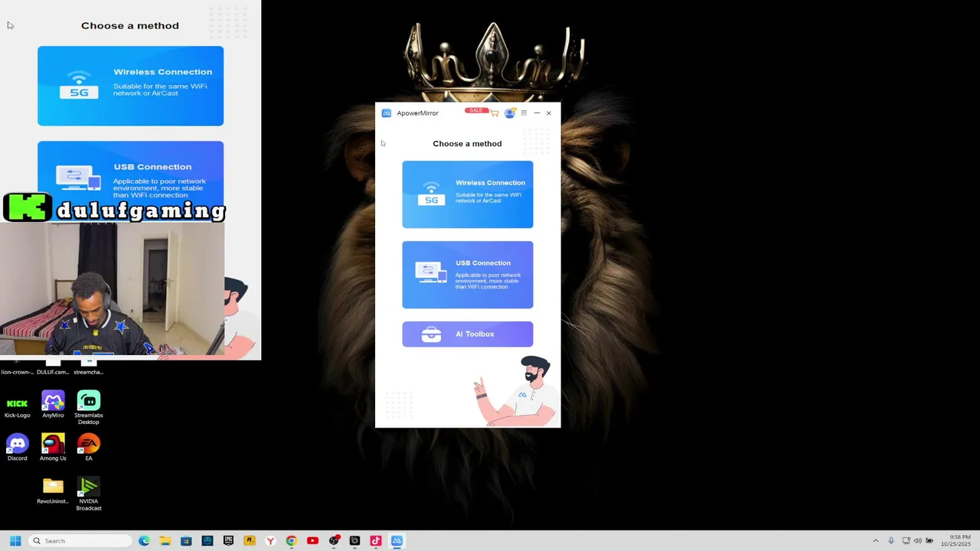Open ApowerMirror hamburger menu
This screenshot has height=551, width=980.
pyautogui.click(x=524, y=113)
